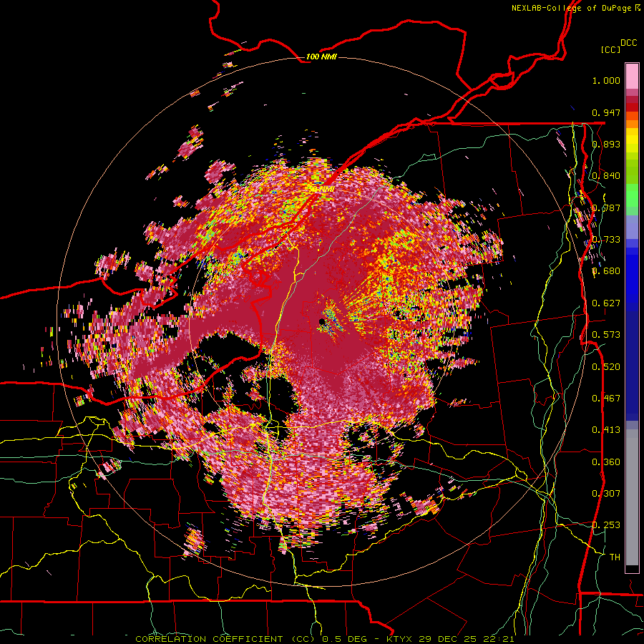644x644 pixels.
Task: Pick the light pink swatch at the top of the color bar
Action: pyautogui.click(x=632, y=77)
